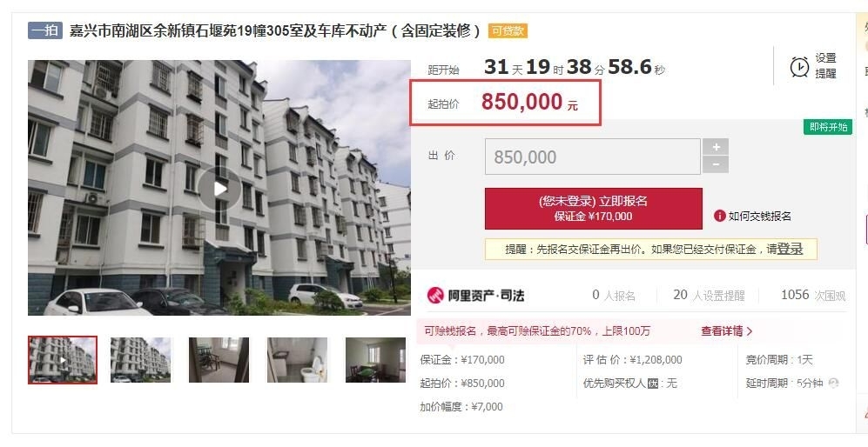Click the 设置提醒 reminder text
Viewport: 868px width, 447px height.
click(x=825, y=66)
